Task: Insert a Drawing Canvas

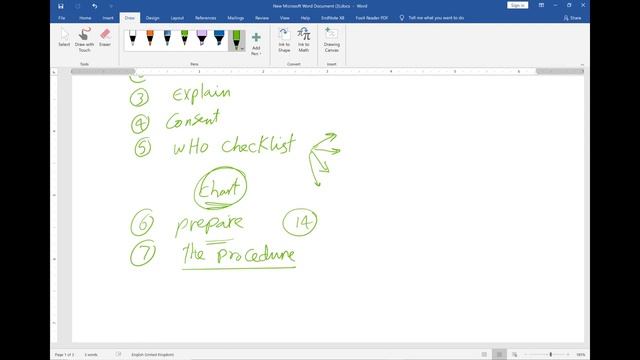Action: (331, 40)
